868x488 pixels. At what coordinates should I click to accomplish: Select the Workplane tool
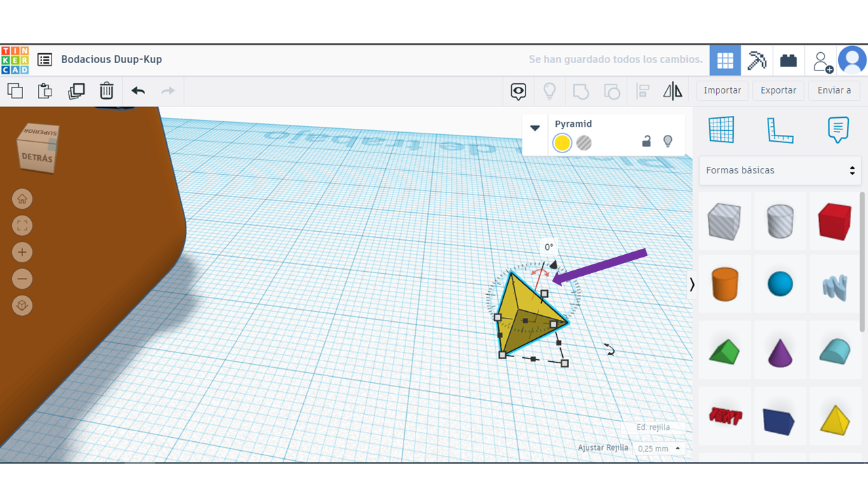click(722, 129)
